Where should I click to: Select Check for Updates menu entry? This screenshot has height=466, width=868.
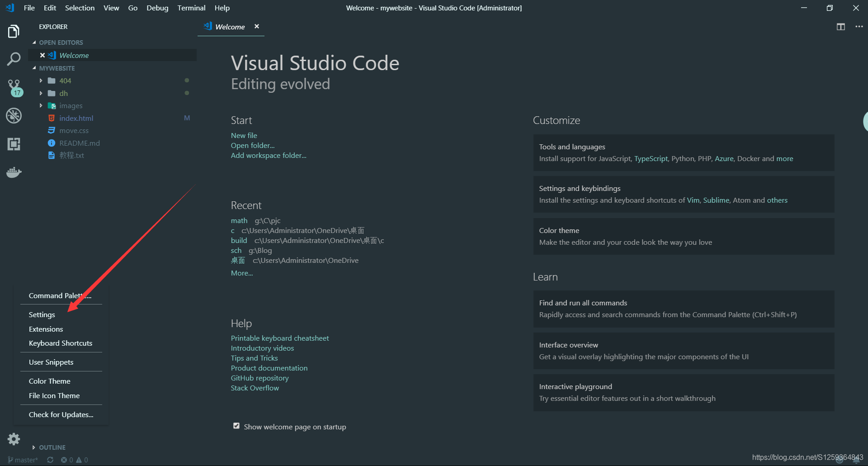61,414
